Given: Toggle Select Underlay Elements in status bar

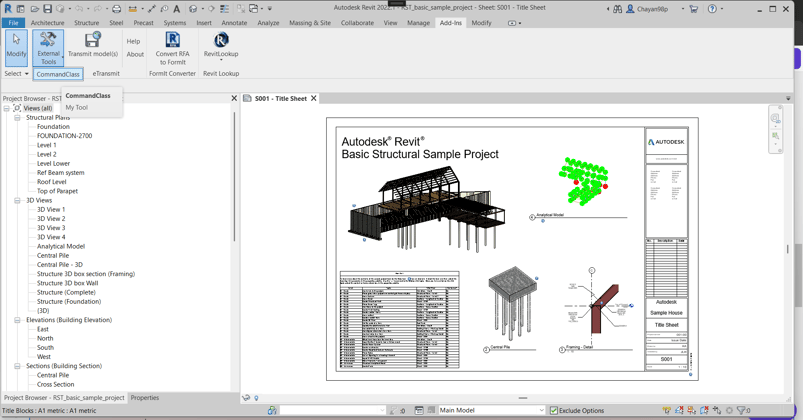Looking at the screenshot, I should click(679, 410).
